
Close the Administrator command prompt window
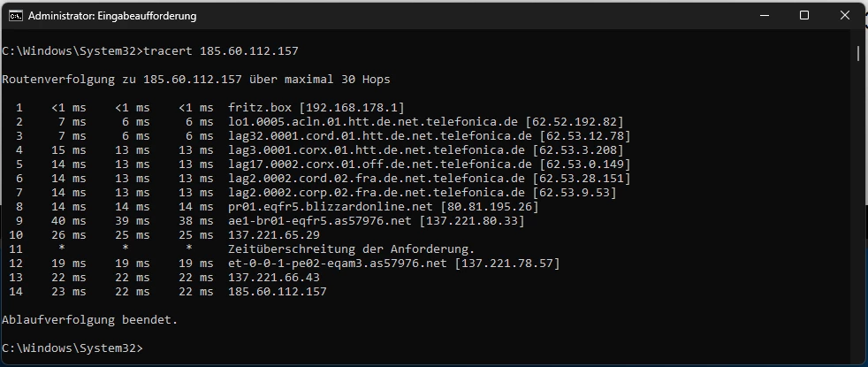[845, 16]
